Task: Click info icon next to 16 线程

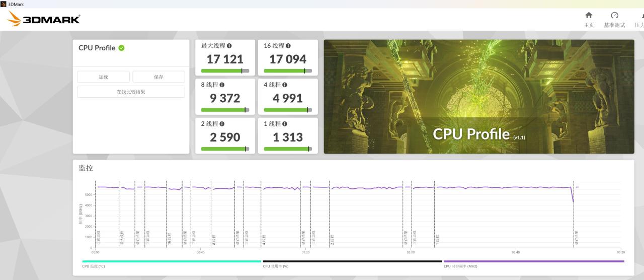Action: point(288,46)
